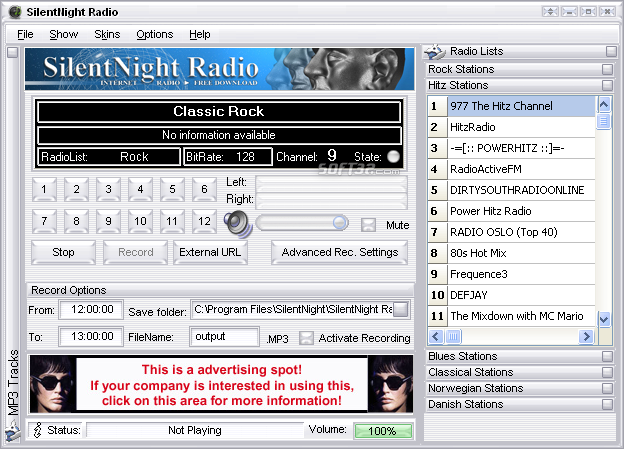Open the Skins menu

[107, 34]
